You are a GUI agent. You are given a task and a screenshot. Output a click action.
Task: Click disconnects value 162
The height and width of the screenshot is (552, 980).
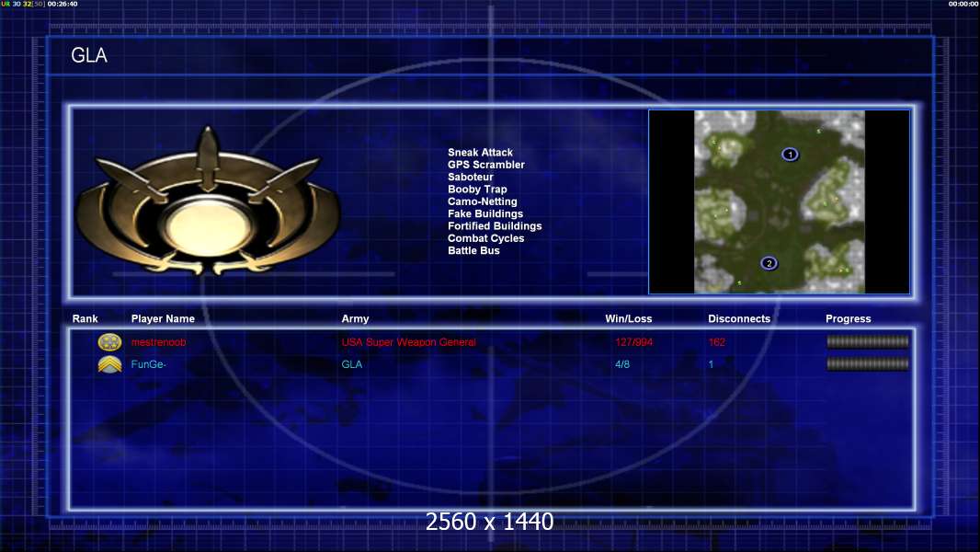point(716,342)
